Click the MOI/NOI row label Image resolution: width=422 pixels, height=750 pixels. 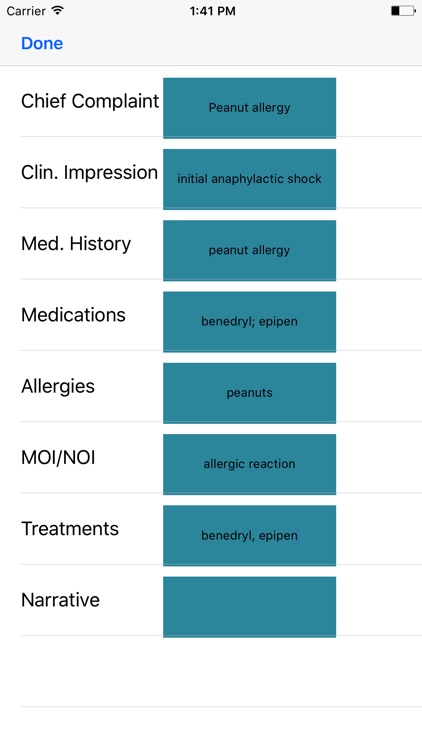(x=58, y=458)
